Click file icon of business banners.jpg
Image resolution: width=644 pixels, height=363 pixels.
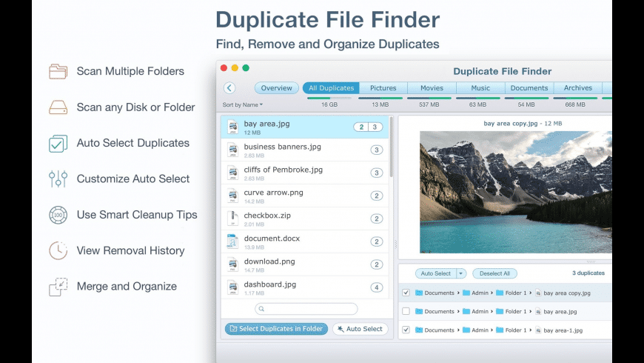[233, 150]
